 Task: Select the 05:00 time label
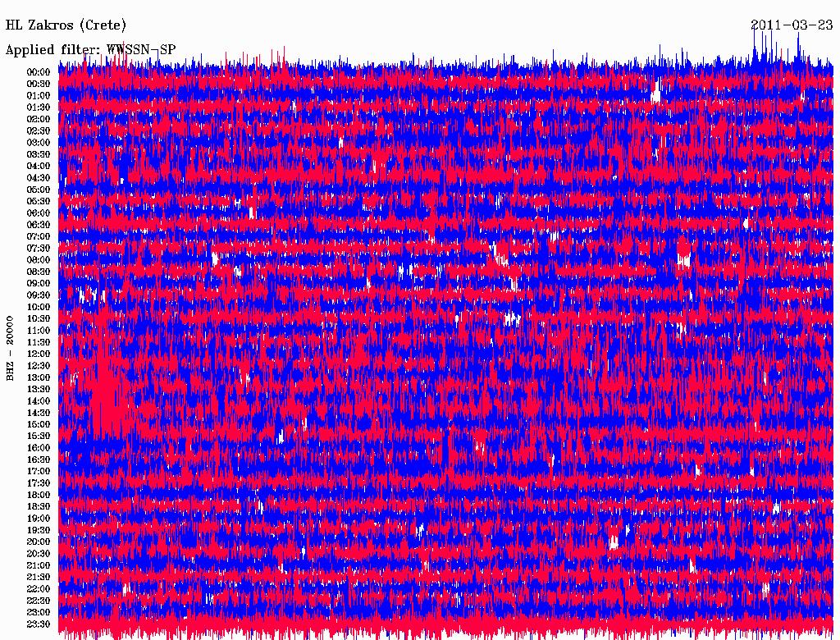39,190
